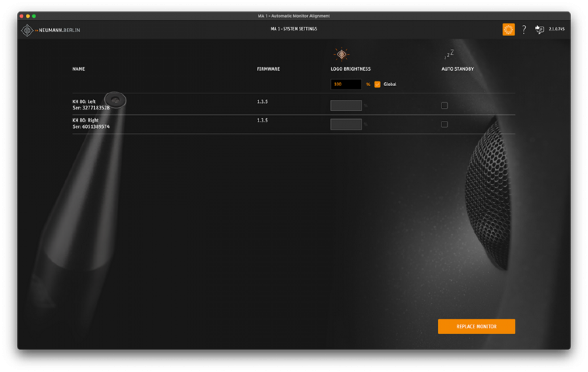588x372 pixels.
Task: Uncheck the Global brightness checkbox
Action: tap(377, 85)
